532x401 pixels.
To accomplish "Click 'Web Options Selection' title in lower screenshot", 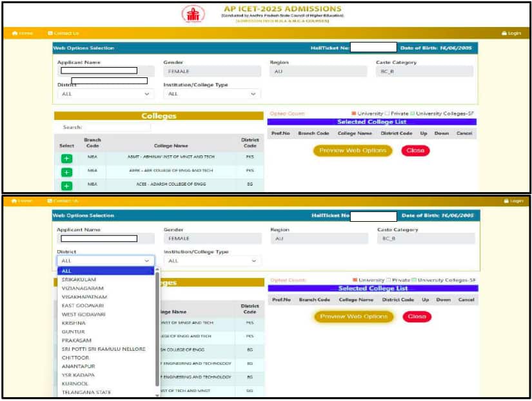I will point(83,215).
